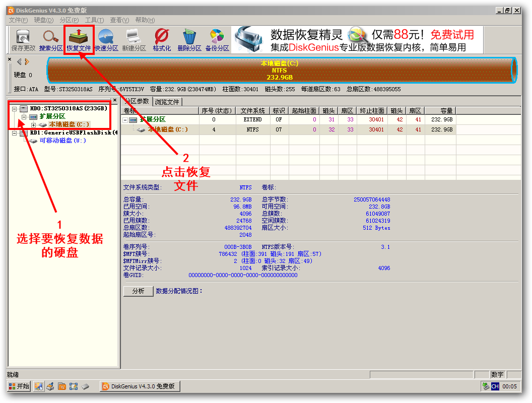This screenshot has width=532, height=403.
Task: Expand the 本地磁盘(C:) tree node
Action: (x=33, y=125)
